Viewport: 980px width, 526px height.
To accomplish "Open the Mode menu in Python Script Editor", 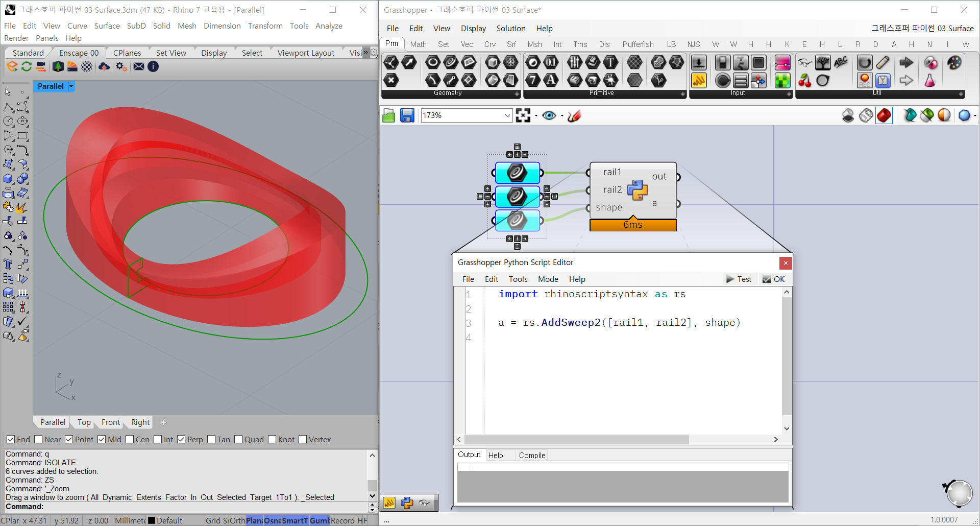I will (x=548, y=279).
